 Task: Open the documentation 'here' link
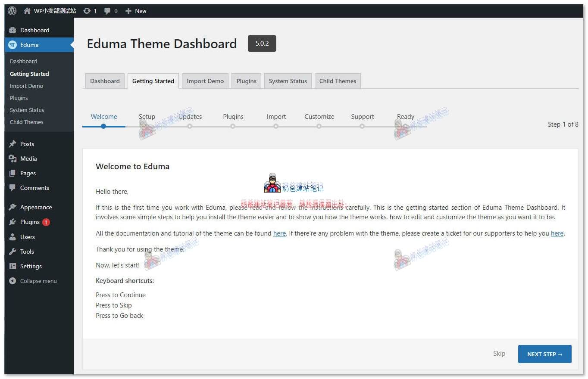tap(279, 233)
